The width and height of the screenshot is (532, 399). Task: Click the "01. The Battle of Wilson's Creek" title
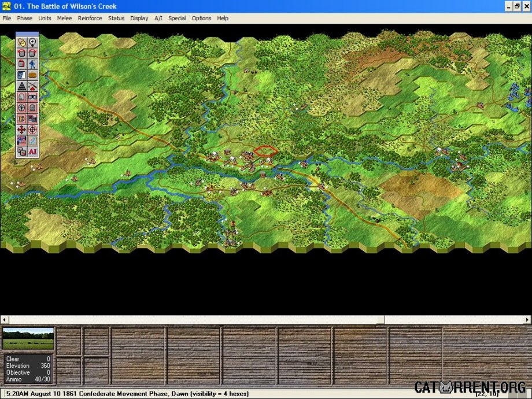tap(65, 6)
